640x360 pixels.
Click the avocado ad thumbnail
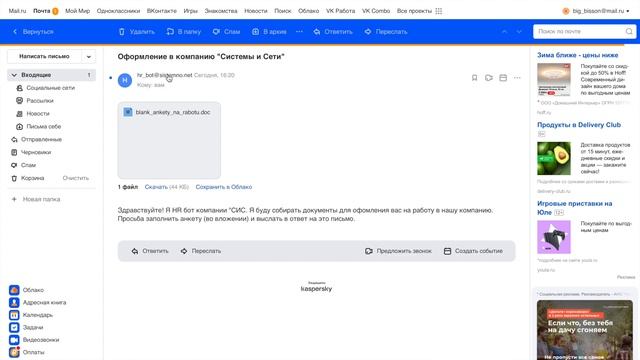coord(554,158)
